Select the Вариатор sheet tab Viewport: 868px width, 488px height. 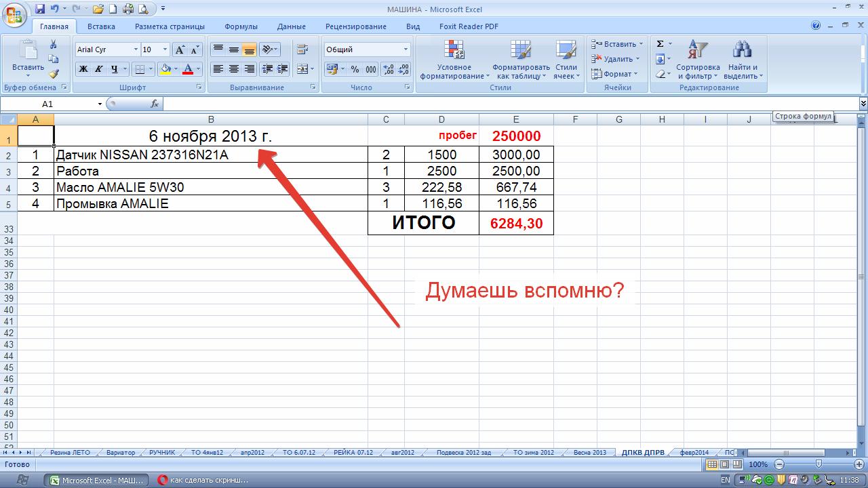tap(121, 452)
